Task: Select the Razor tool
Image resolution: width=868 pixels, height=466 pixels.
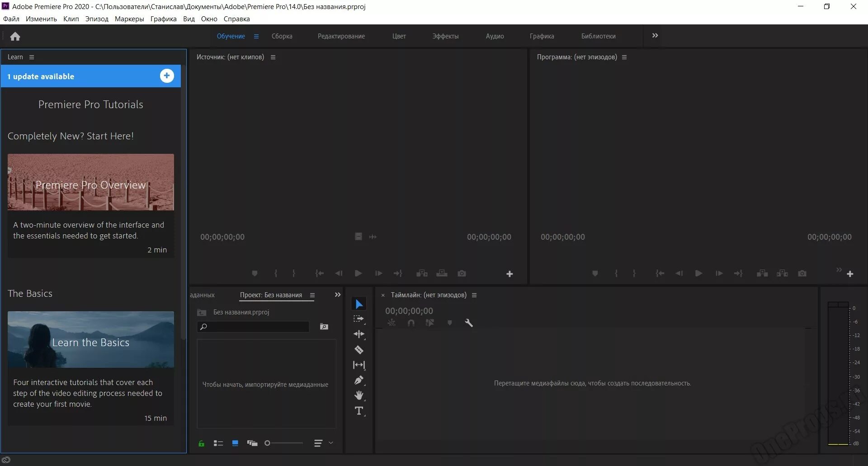Action: 359,350
